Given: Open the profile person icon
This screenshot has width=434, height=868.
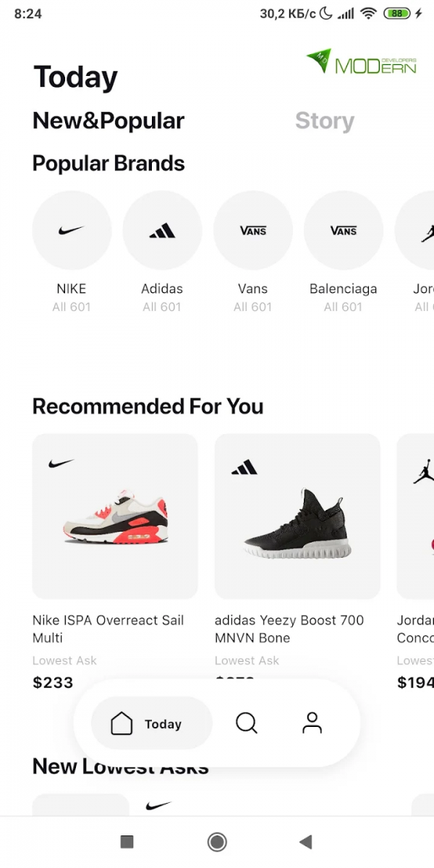Looking at the screenshot, I should click(x=312, y=723).
